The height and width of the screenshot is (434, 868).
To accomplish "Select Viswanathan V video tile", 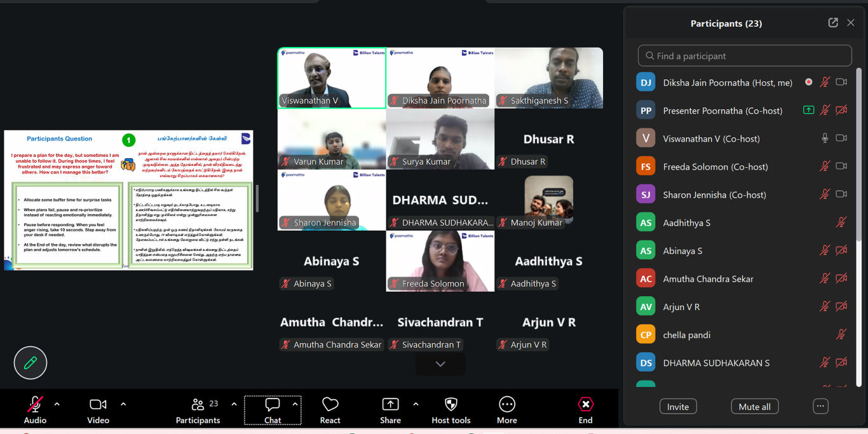I will point(332,78).
